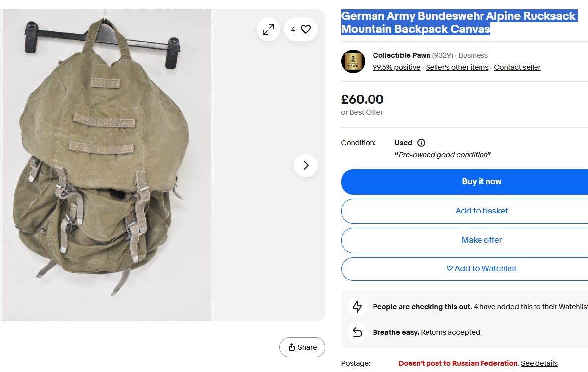Screen dimensions: 588x372
Task: See postage details
Action: click(x=539, y=363)
